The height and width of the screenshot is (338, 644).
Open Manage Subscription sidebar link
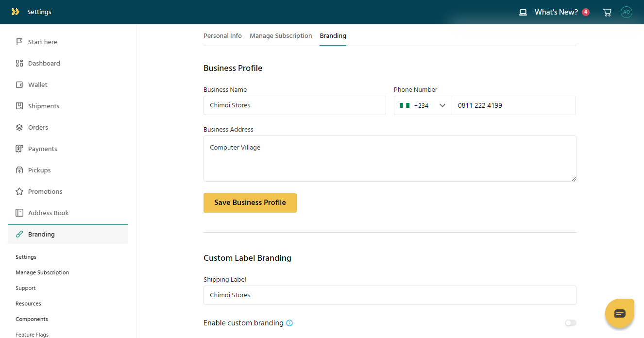coord(42,272)
